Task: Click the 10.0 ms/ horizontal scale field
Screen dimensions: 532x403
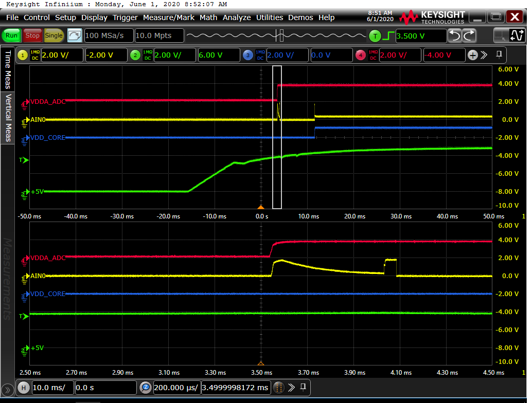Action: tap(52, 388)
